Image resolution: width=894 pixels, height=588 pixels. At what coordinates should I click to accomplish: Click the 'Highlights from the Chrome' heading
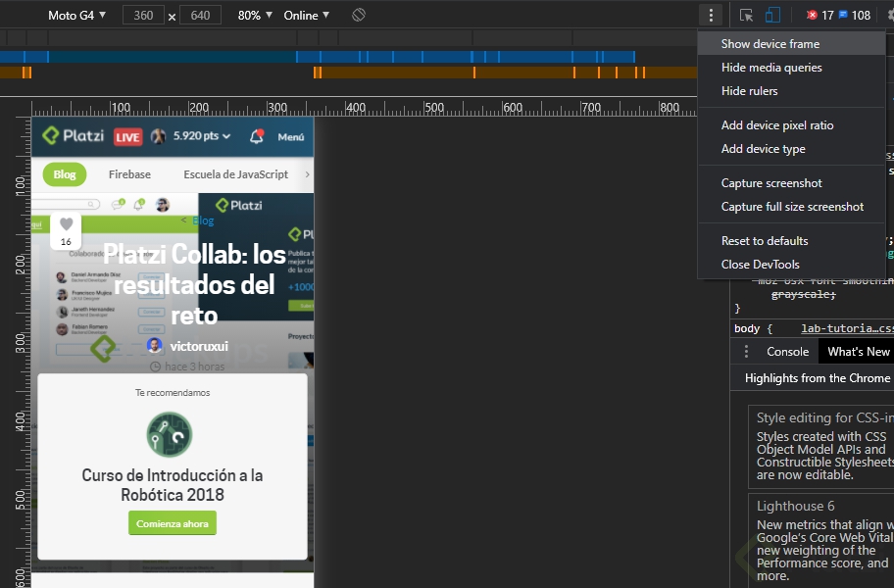(818, 378)
